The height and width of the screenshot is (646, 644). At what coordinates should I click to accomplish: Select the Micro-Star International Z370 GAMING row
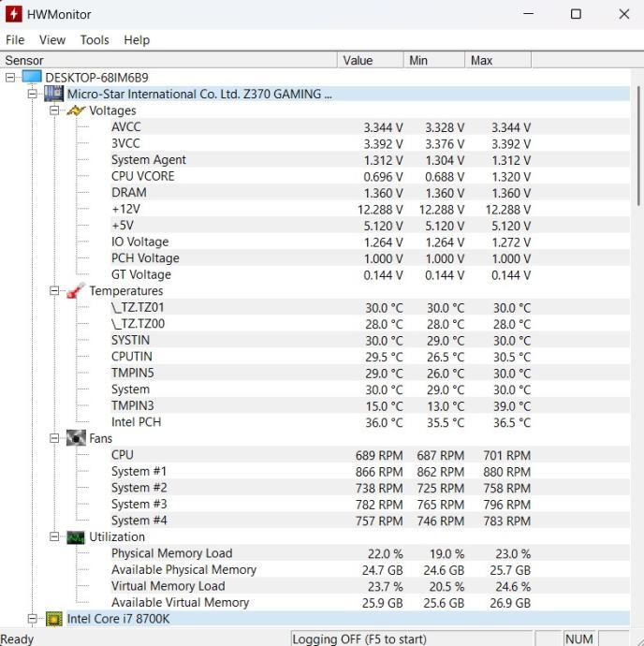coord(348,94)
